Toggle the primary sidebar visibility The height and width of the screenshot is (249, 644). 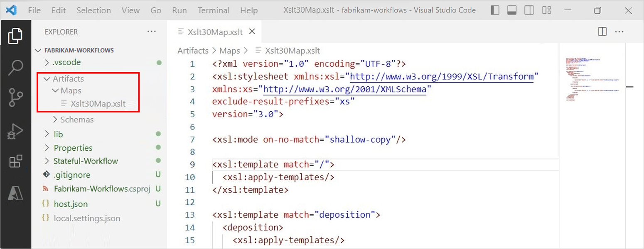pyautogui.click(x=495, y=10)
